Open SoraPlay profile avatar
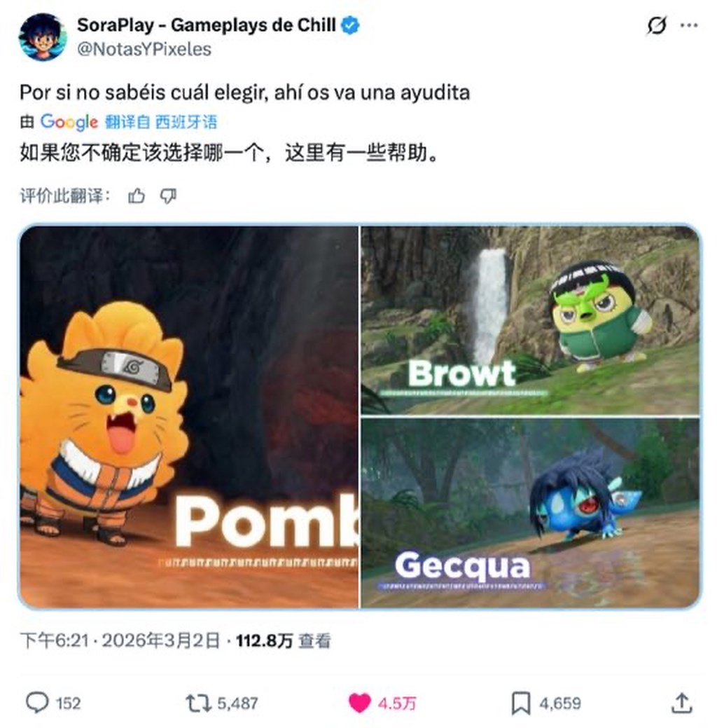Image resolution: width=717 pixels, height=728 pixels. [x=43, y=37]
